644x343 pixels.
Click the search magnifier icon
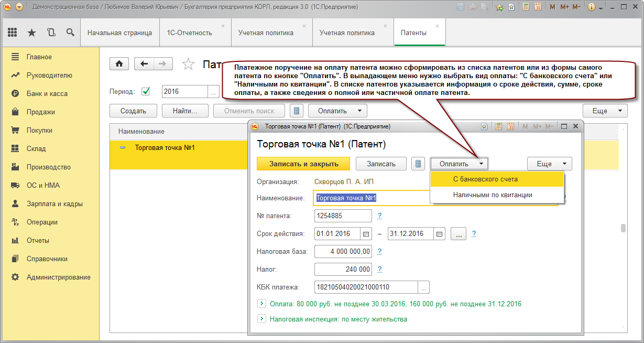pyautogui.click(x=70, y=33)
